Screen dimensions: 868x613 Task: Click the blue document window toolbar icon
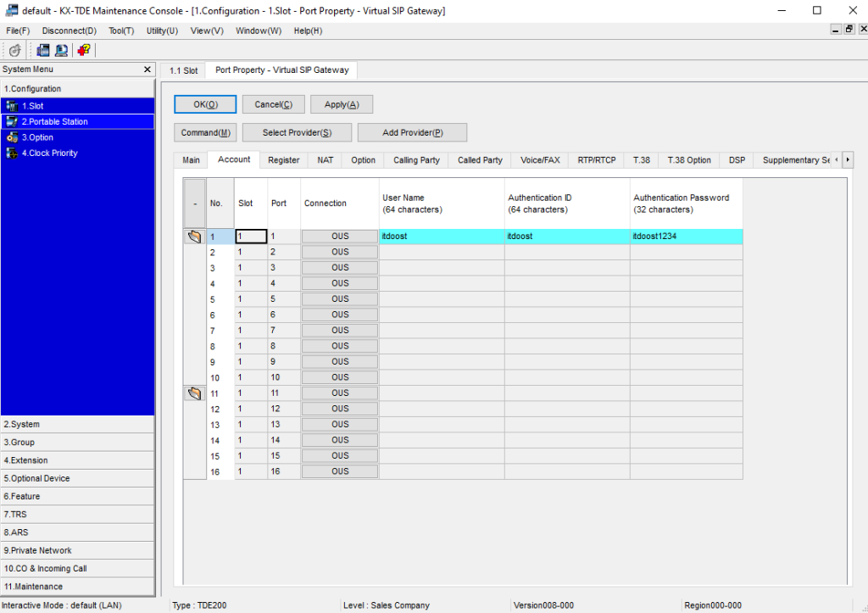[x=43, y=50]
